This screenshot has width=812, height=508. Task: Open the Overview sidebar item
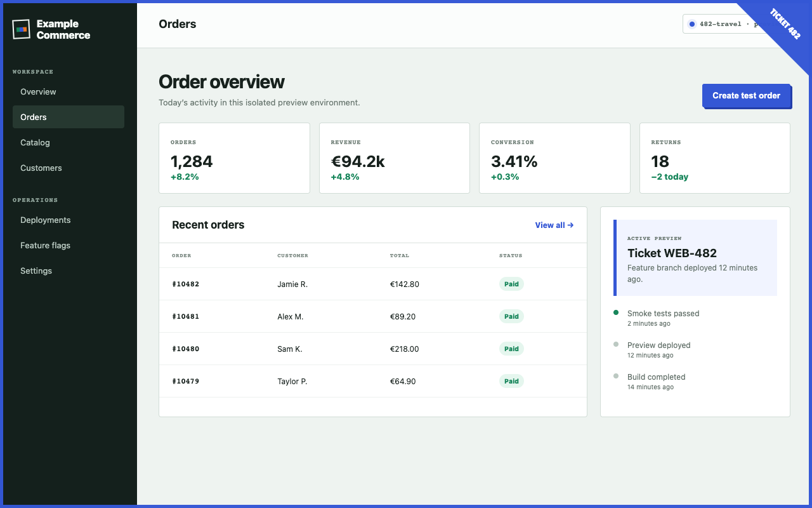point(69,91)
